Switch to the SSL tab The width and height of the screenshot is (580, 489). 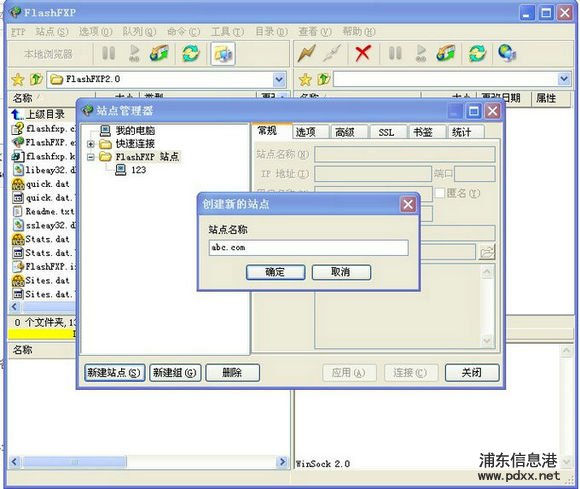[x=386, y=132]
